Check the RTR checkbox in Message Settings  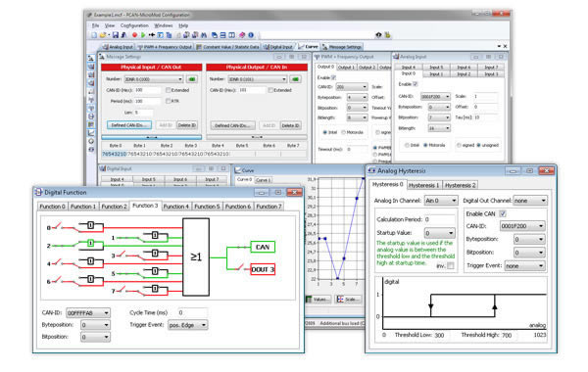click(x=169, y=101)
